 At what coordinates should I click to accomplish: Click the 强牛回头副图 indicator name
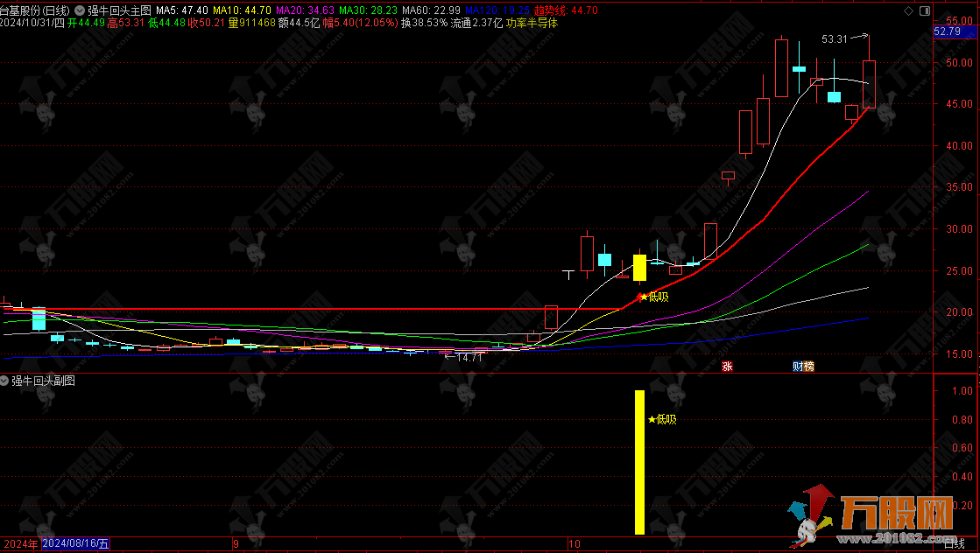[x=43, y=381]
